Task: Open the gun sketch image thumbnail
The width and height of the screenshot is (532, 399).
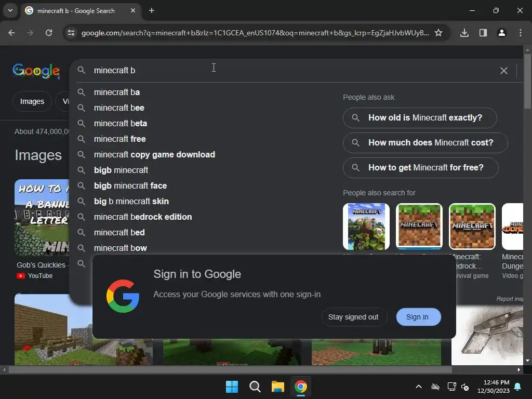Action: click(487, 335)
